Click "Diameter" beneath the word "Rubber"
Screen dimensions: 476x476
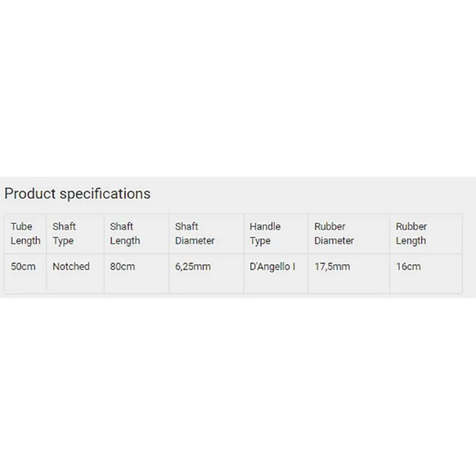tap(334, 240)
